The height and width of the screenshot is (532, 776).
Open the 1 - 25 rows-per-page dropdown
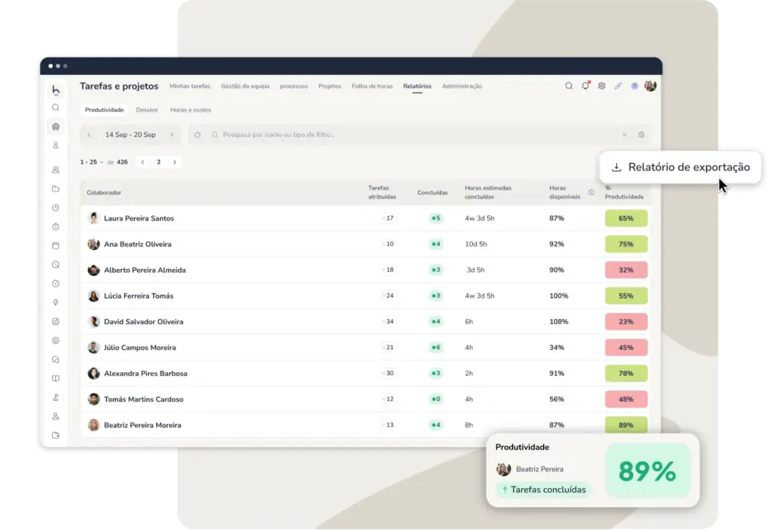92,162
